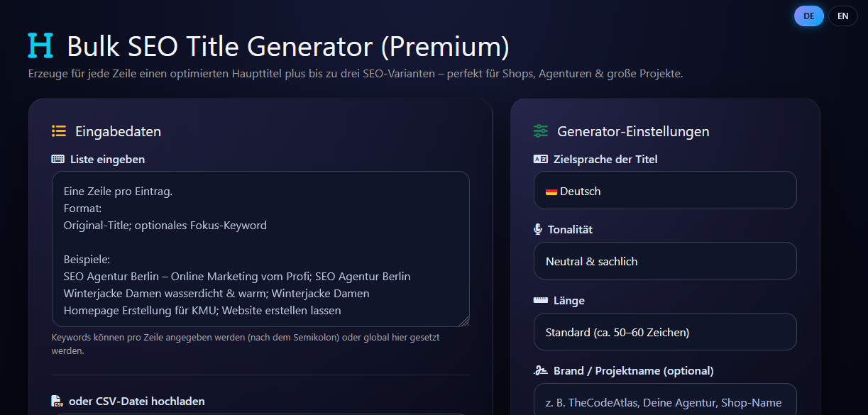
Task: Click the oder CSV-Datei hochladen label
Action: (x=136, y=402)
